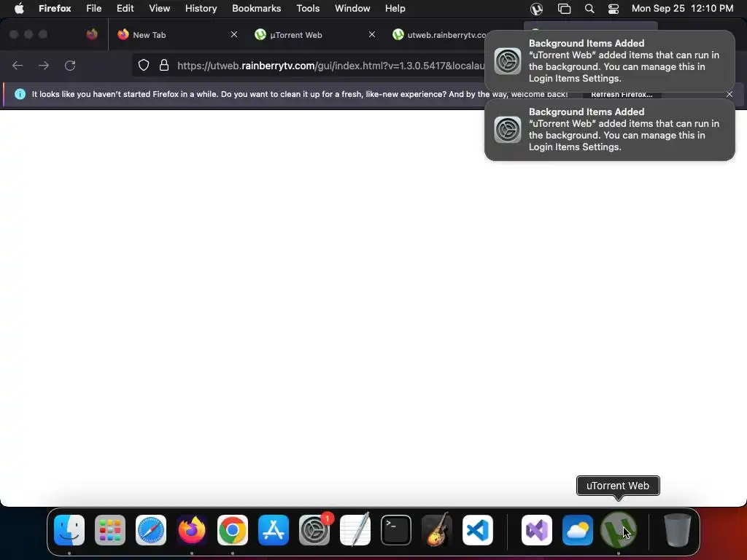Close the µTorrent Web tab
Image resolution: width=747 pixels, height=560 pixels.
pos(372,35)
